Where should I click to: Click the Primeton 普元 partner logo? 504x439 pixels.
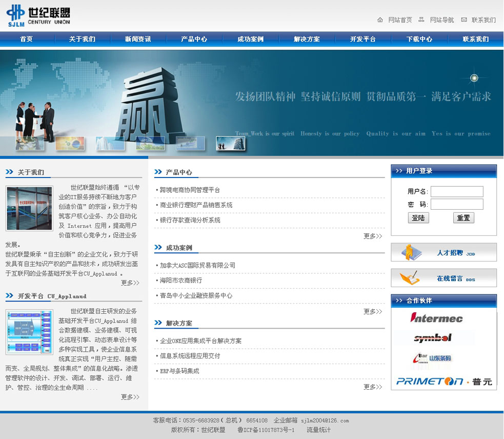pos(444,382)
